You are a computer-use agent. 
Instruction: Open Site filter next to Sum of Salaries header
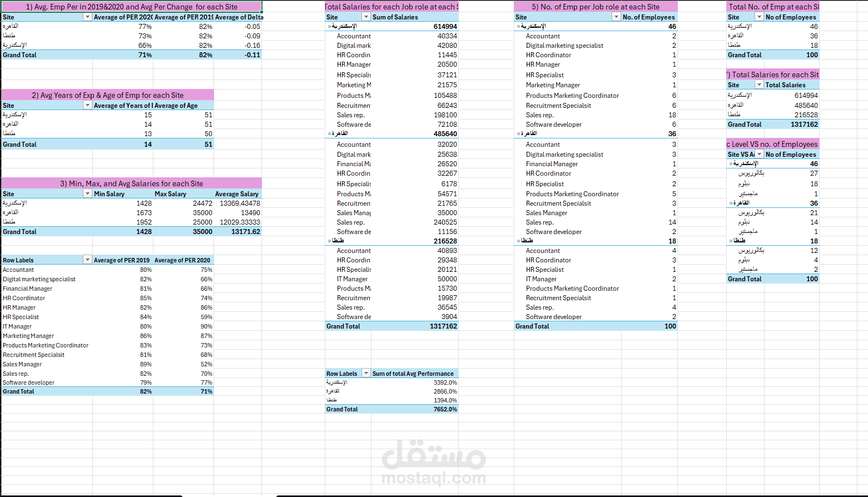365,17
